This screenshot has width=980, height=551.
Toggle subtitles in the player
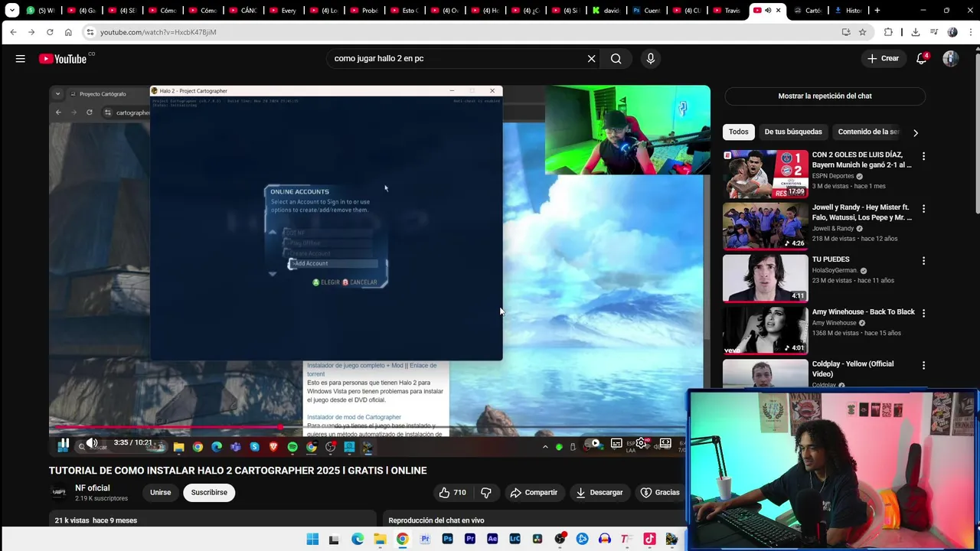(x=616, y=443)
